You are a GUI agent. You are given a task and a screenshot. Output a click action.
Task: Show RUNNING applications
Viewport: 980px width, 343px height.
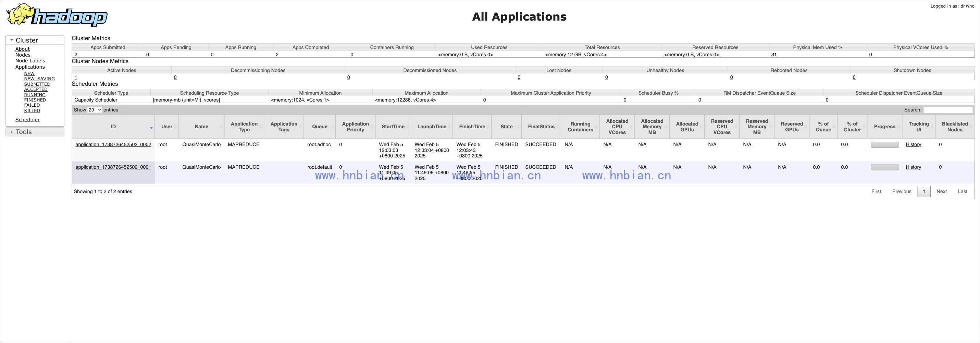pyautogui.click(x=35, y=95)
